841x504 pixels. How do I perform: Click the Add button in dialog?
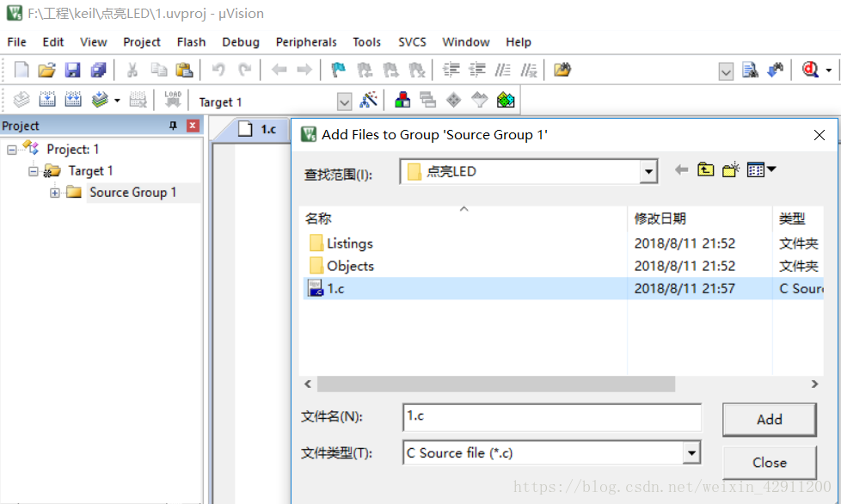click(x=769, y=420)
